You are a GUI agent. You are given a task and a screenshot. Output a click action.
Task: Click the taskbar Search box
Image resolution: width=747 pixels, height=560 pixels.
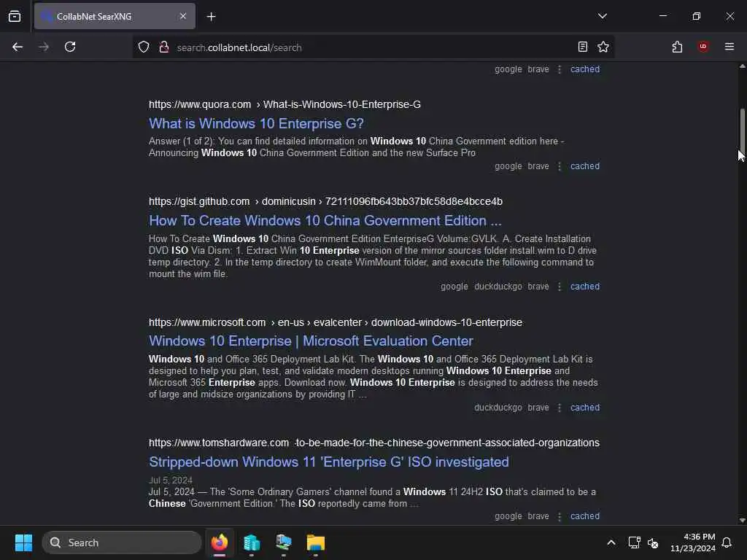coord(122,542)
